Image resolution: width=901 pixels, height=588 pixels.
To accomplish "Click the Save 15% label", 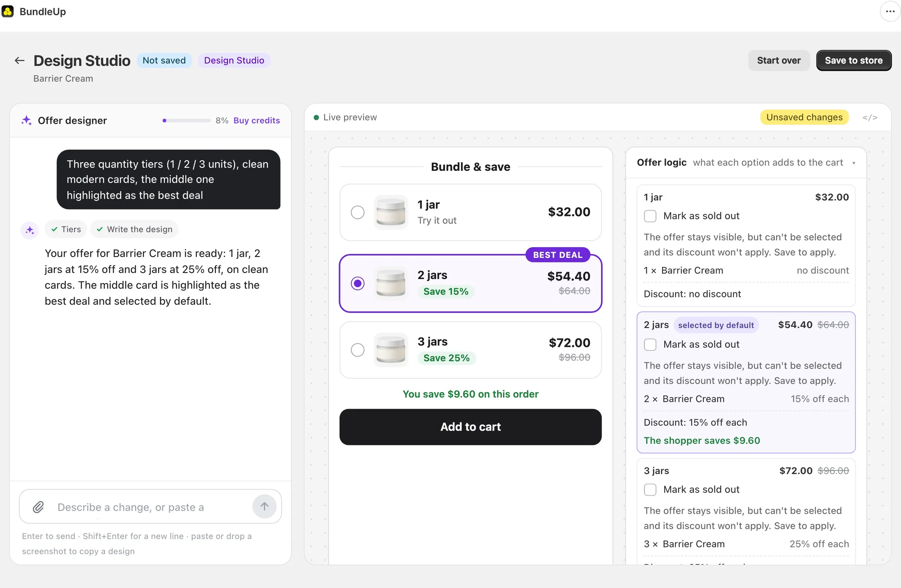I will coord(446,291).
